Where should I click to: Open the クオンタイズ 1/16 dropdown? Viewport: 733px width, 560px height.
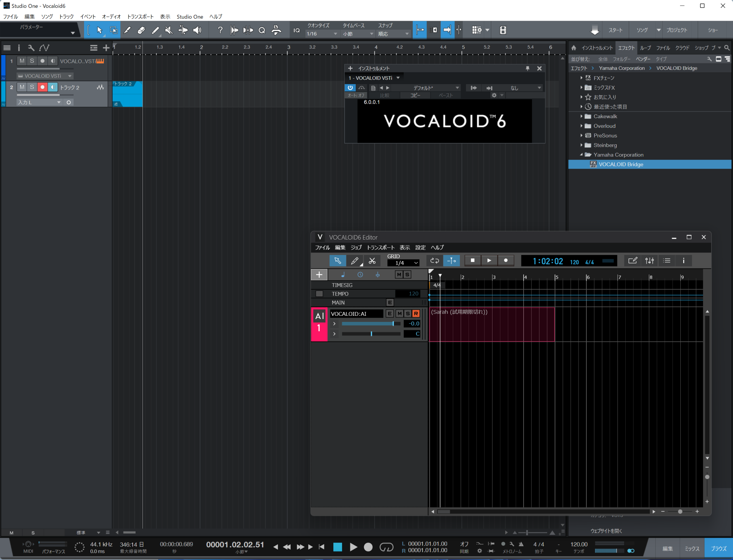click(x=322, y=34)
